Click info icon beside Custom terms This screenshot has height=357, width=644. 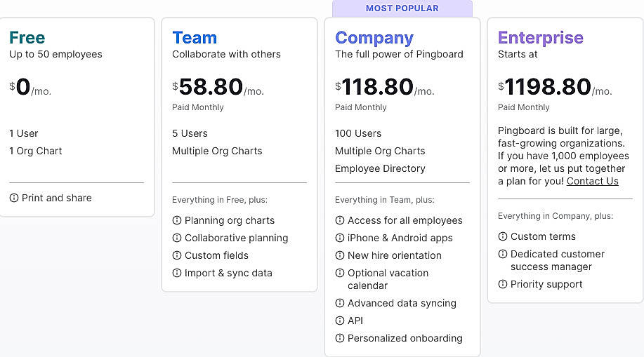[x=503, y=236]
